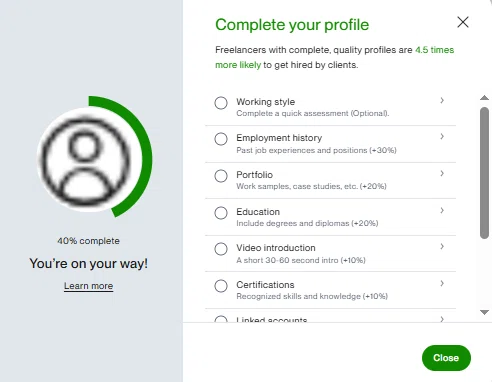Click the 'Complete your profile' heading
The height and width of the screenshot is (382, 492).
(292, 25)
